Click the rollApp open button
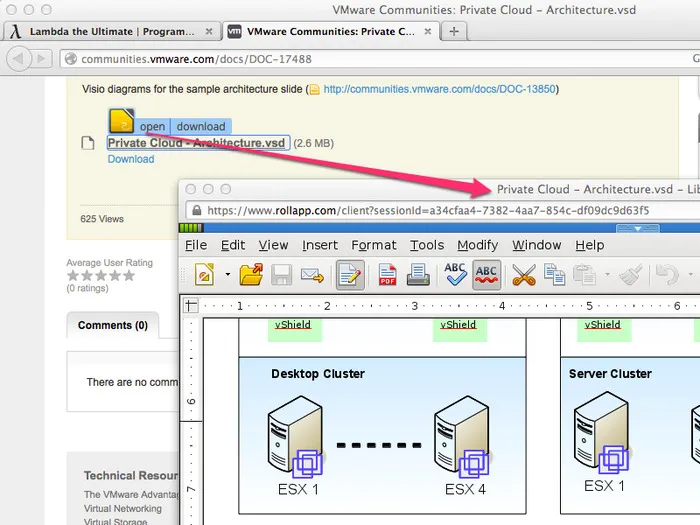Image resolution: width=700 pixels, height=525 pixels. (152, 126)
